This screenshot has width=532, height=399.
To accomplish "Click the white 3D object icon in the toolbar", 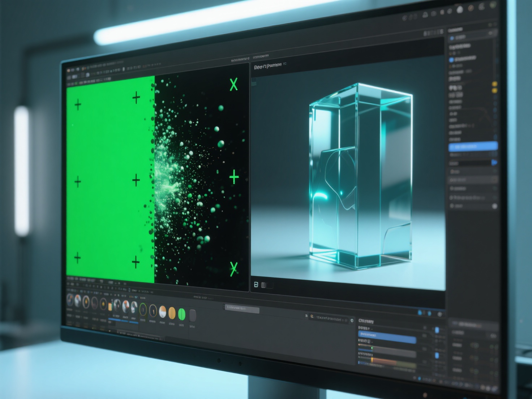I will (460, 9).
